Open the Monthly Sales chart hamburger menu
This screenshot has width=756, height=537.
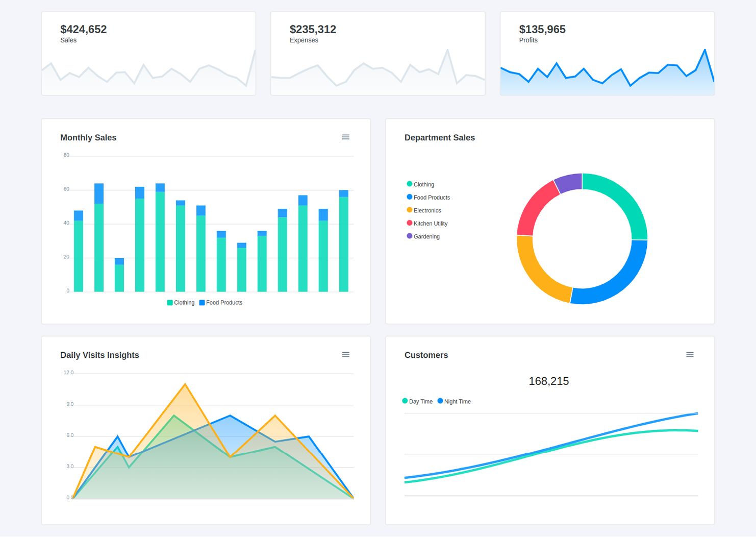[345, 137]
